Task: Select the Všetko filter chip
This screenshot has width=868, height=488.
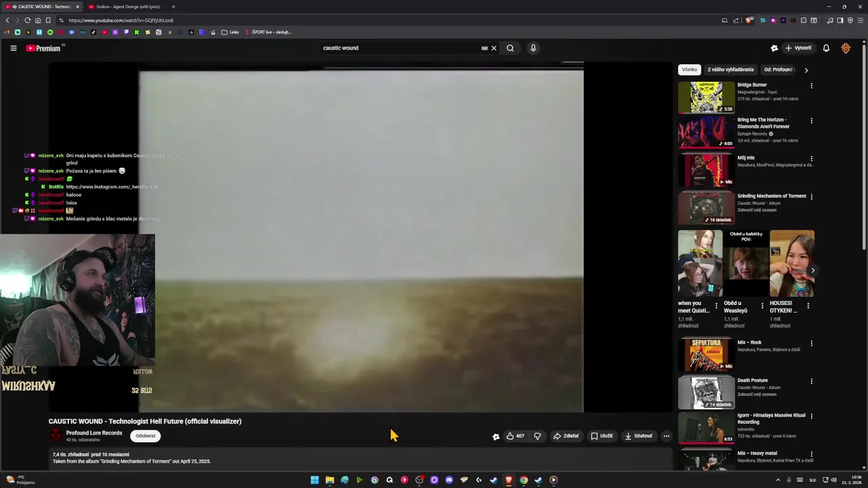Action: pos(690,69)
